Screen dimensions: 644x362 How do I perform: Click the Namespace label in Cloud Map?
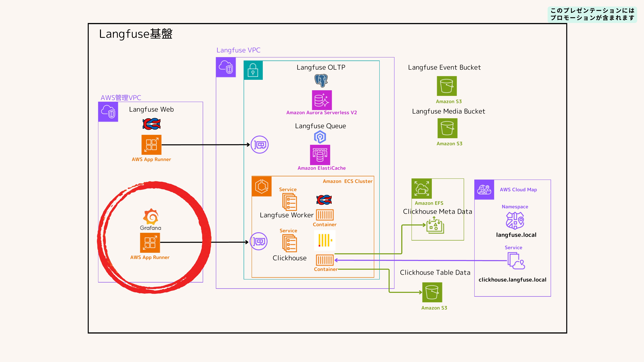tap(515, 207)
